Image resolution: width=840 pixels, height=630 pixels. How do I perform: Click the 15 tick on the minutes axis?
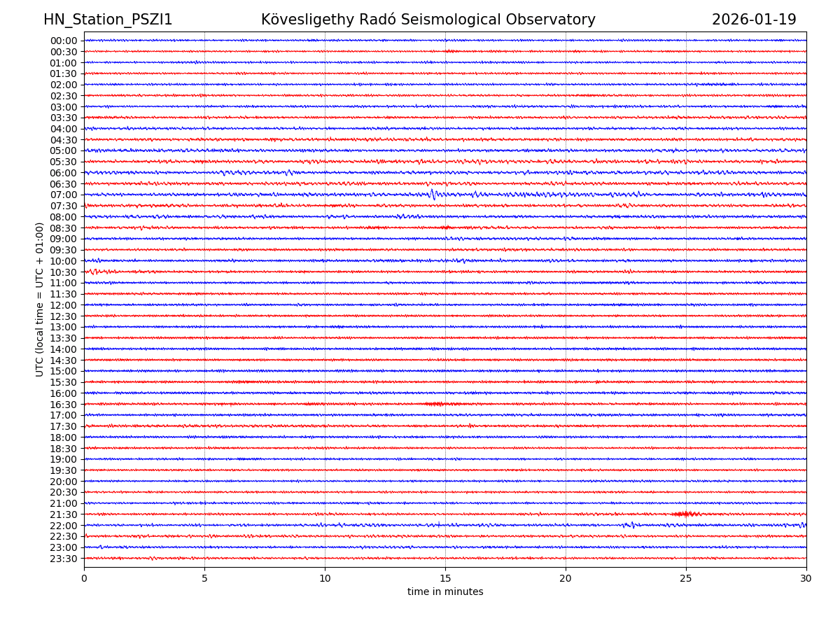pos(445,578)
